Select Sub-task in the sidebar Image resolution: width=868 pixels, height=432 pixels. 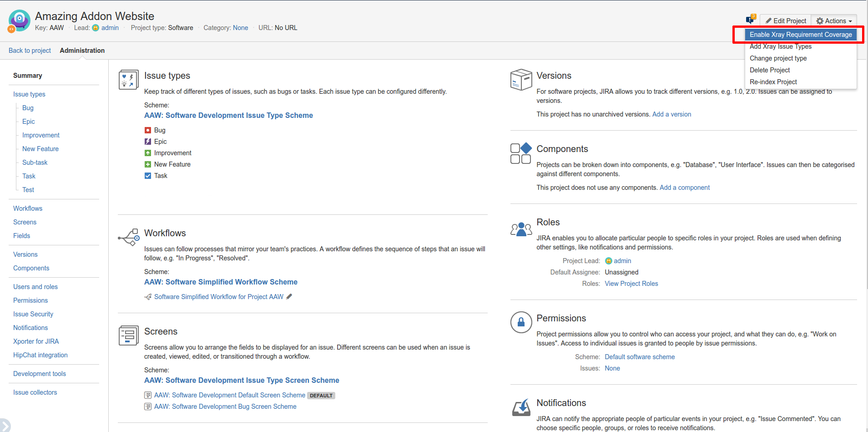tap(35, 163)
